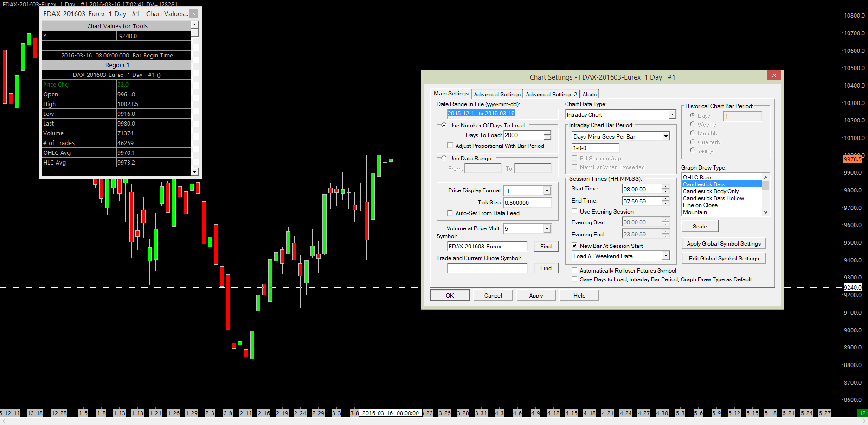Apply the chart settings
868x425 pixels.
(536, 295)
